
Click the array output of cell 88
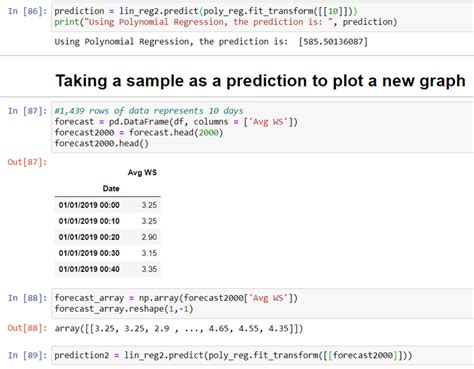click(179, 329)
